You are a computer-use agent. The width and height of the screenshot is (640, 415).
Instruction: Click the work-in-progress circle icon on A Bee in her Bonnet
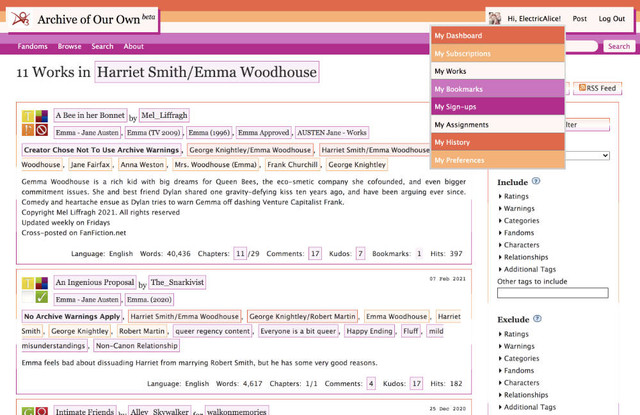click(x=42, y=130)
